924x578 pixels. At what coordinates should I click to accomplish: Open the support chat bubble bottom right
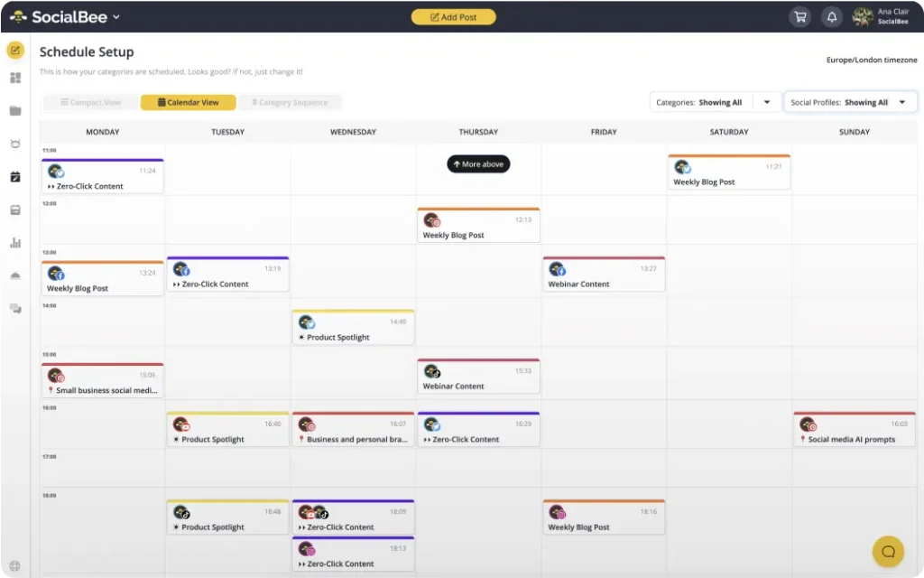(888, 551)
